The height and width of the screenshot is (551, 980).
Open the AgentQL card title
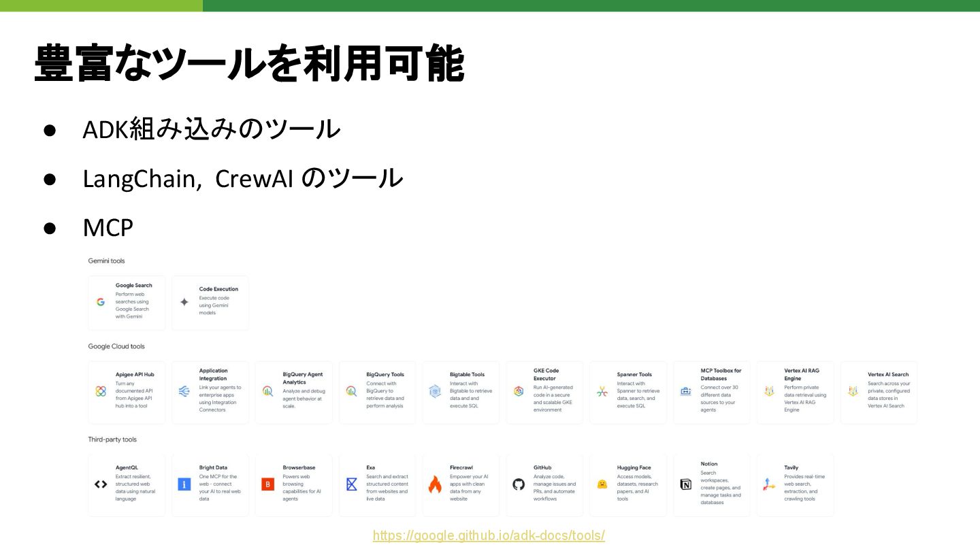coord(127,467)
